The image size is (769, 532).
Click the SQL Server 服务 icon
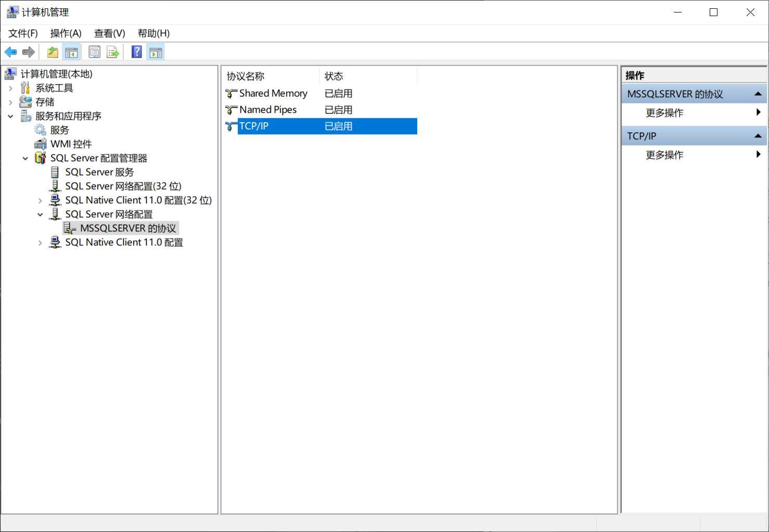[x=55, y=172]
